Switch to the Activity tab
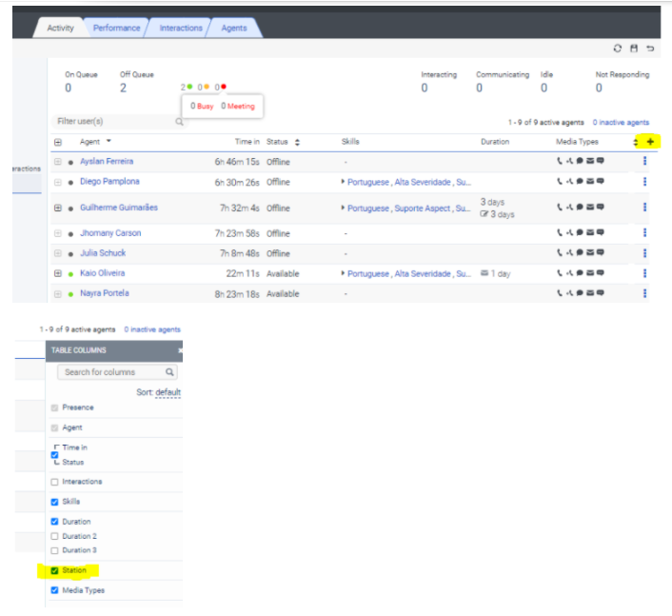Viewport: 672px width, 616px height. [60, 28]
